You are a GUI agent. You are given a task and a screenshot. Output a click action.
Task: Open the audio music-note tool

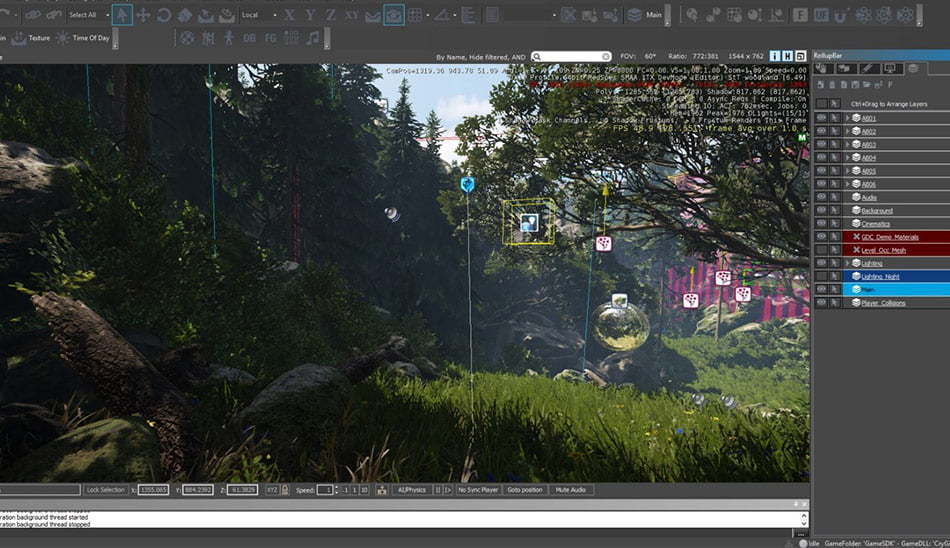tap(313, 38)
